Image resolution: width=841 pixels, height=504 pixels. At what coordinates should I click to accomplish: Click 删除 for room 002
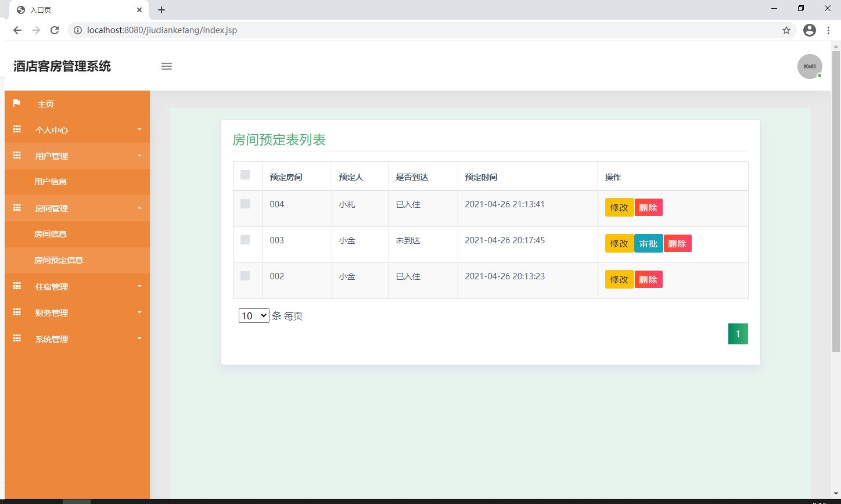[x=648, y=279]
